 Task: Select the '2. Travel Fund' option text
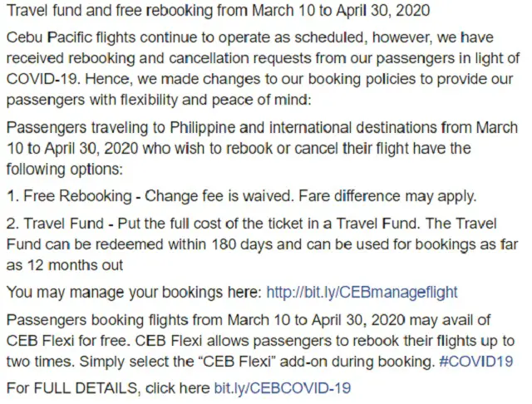pyautogui.click(x=56, y=224)
